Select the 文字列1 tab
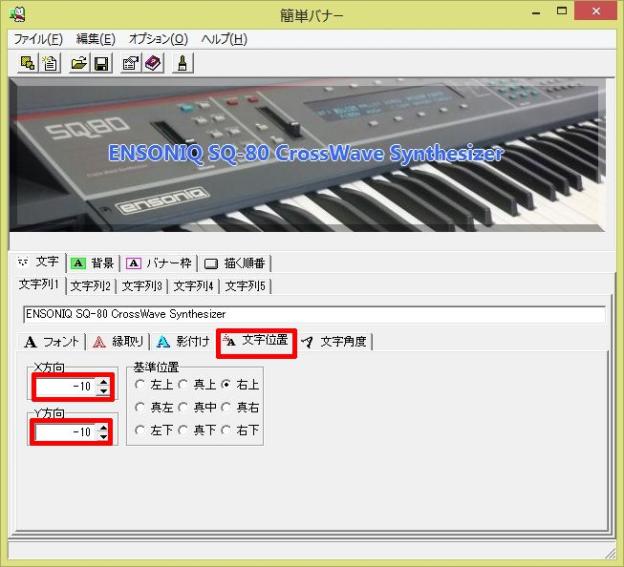 click(x=39, y=284)
